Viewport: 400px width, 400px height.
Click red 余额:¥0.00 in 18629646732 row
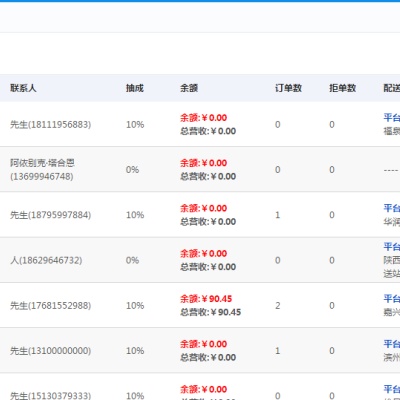pyautogui.click(x=203, y=254)
